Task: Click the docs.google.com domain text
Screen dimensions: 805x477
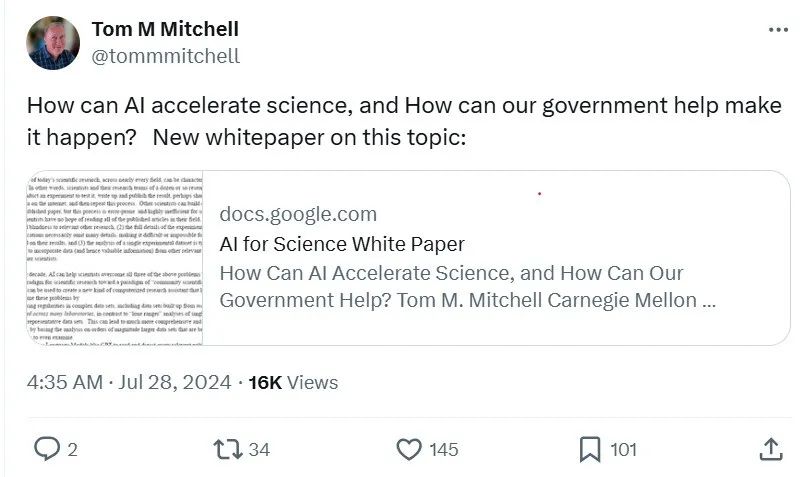Action: pyautogui.click(x=298, y=214)
